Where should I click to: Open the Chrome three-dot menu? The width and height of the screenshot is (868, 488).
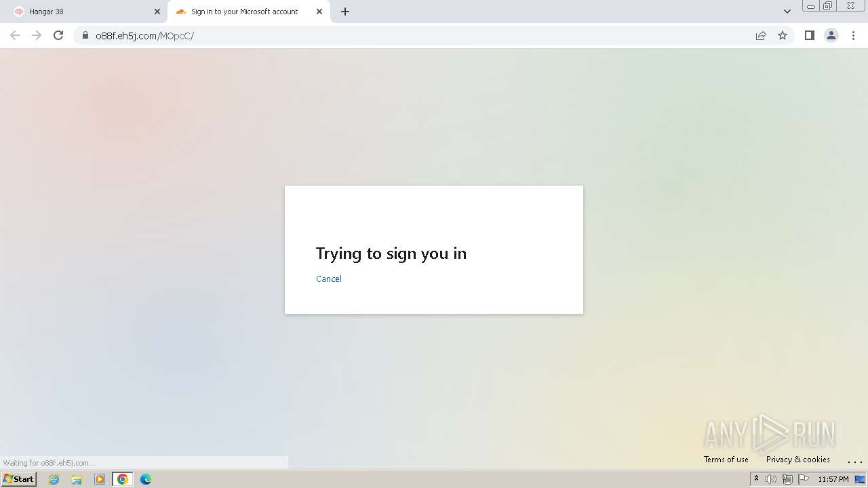coord(854,35)
